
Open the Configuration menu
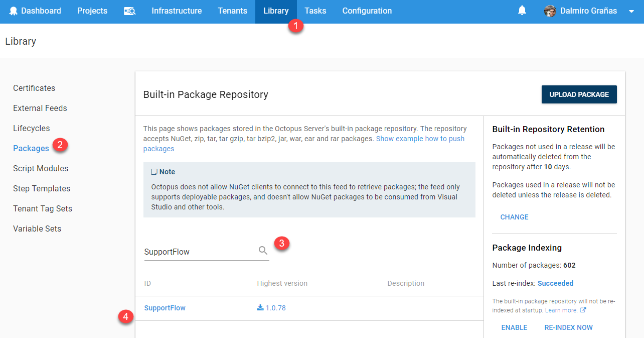[x=367, y=11]
